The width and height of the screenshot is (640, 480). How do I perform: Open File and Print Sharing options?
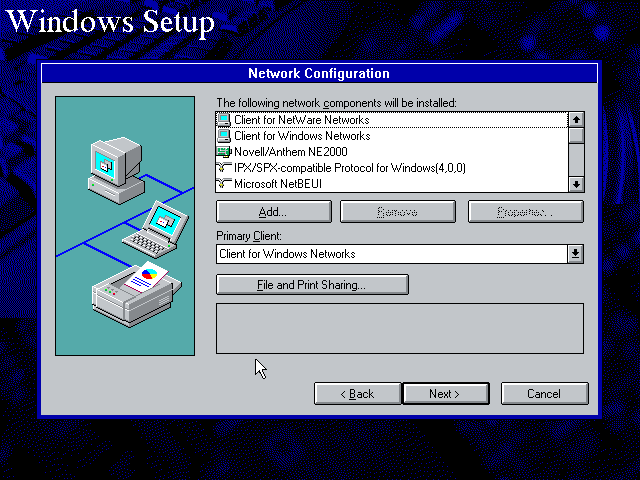pos(312,284)
